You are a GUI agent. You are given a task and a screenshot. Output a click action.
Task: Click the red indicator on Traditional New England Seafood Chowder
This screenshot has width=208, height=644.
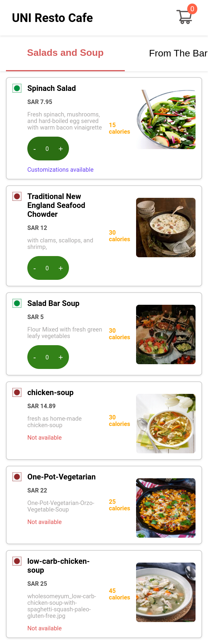click(x=17, y=196)
